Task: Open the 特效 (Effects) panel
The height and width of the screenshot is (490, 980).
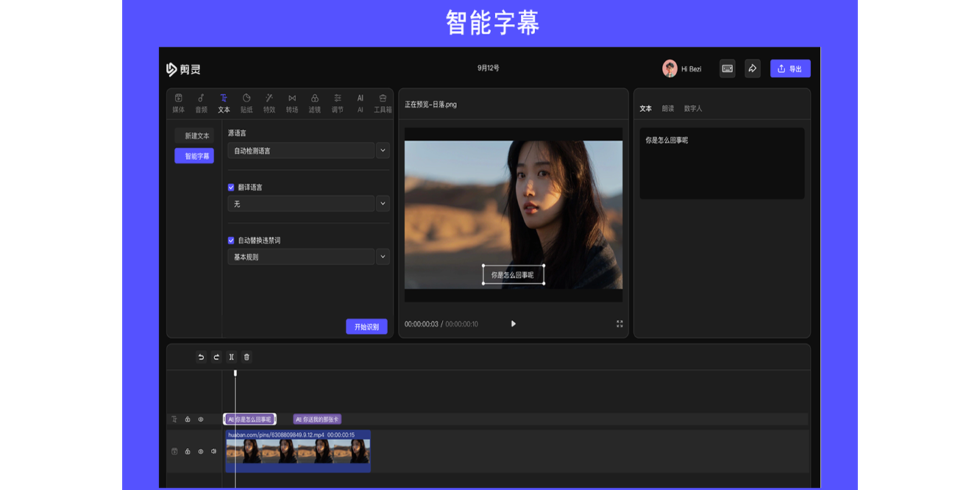Action: coord(269,102)
